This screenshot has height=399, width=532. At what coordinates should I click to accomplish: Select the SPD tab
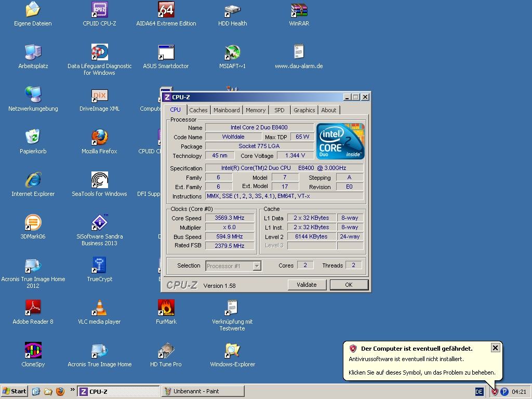[279, 110]
